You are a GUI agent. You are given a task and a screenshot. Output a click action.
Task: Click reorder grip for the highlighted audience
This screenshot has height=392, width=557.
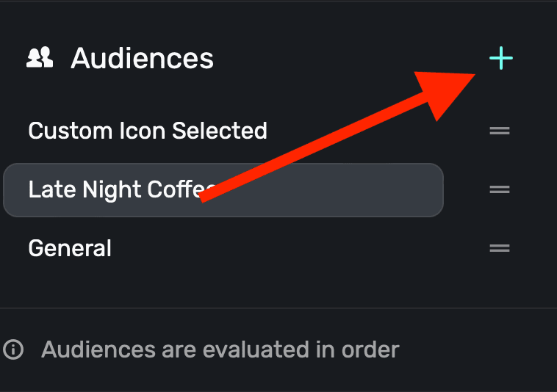pyautogui.click(x=500, y=189)
